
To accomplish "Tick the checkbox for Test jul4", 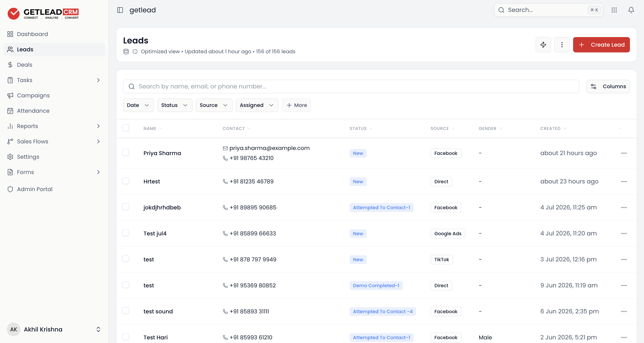I will pyautogui.click(x=125, y=233).
